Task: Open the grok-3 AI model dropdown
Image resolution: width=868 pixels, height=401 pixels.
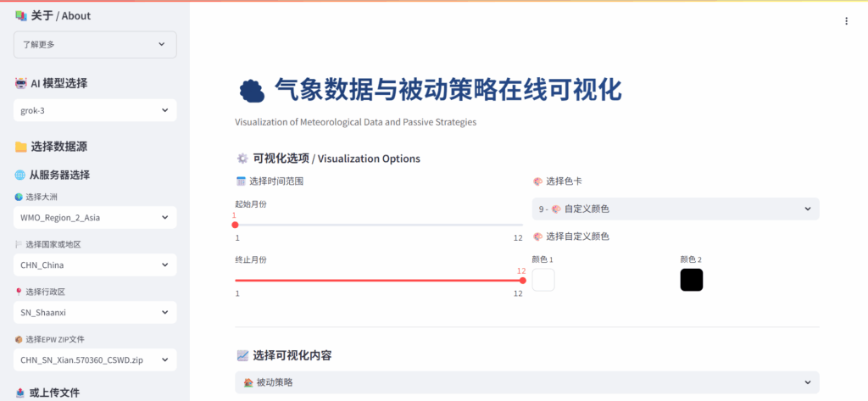Action: click(95, 110)
